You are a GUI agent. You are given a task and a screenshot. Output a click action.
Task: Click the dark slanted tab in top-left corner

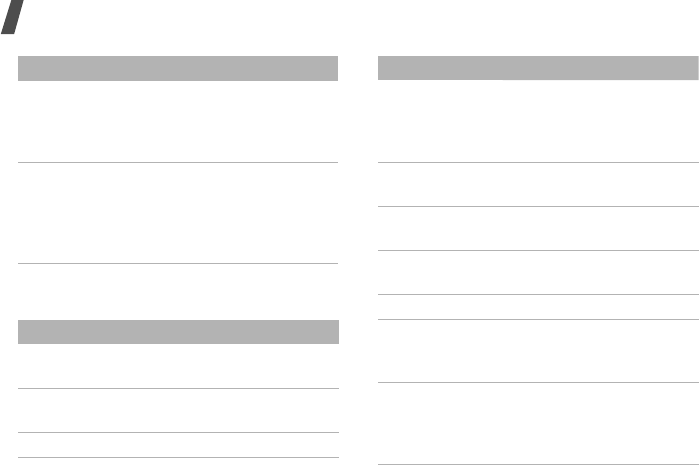12,15
